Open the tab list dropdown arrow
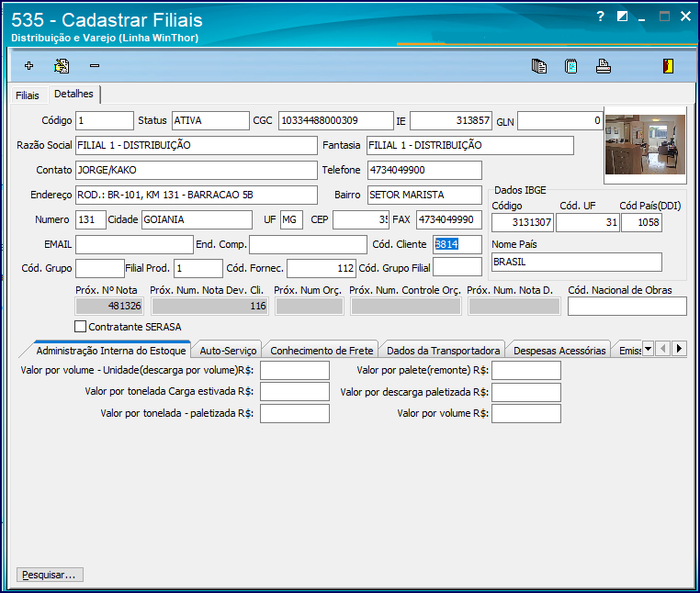Screen dimensions: 700x593 pyautogui.click(x=649, y=349)
